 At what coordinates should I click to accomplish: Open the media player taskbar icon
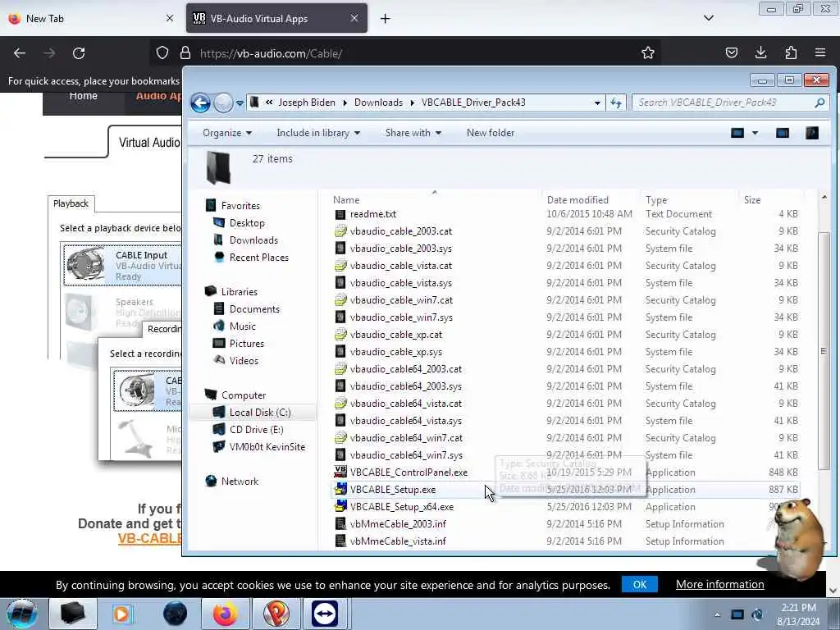121,614
